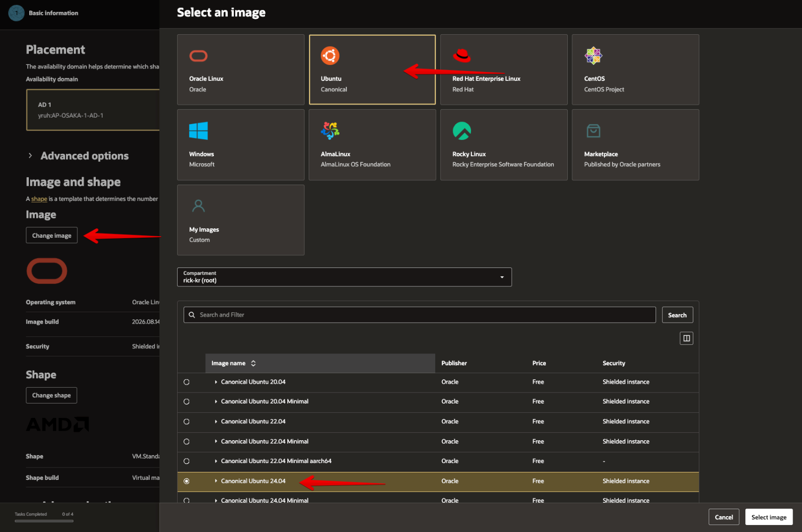
Task: Click the Windows logo icon
Action: tap(199, 131)
